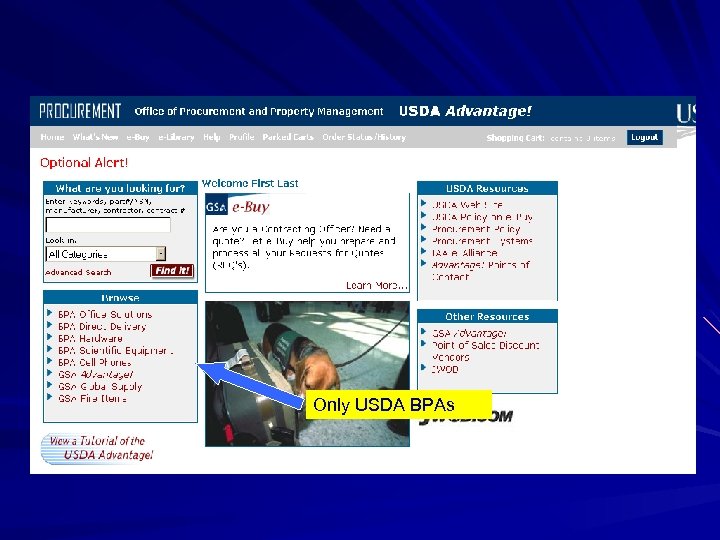Click arrow bullet beside GSA Global Supply

coord(50,385)
